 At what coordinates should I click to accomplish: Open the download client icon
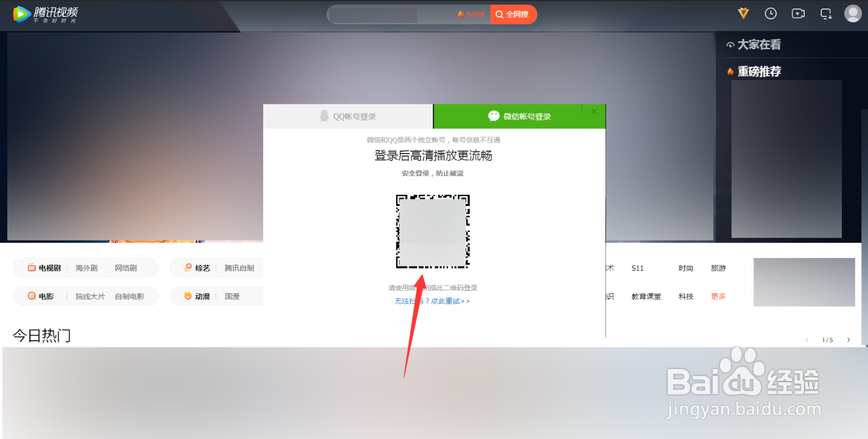826,13
